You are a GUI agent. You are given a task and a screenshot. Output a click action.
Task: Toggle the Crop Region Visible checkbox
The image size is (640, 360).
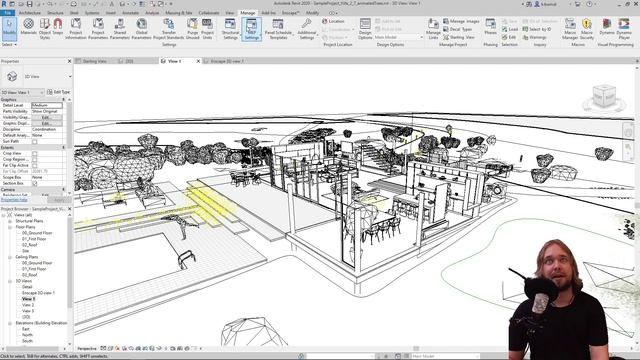tap(35, 160)
